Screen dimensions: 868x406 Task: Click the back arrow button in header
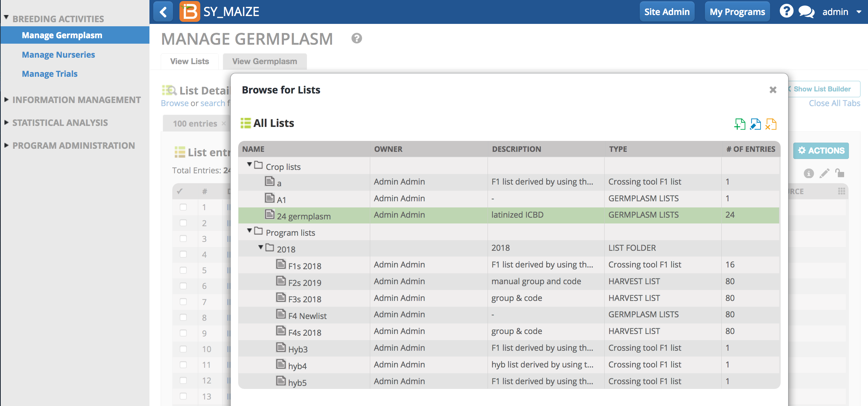click(x=163, y=12)
